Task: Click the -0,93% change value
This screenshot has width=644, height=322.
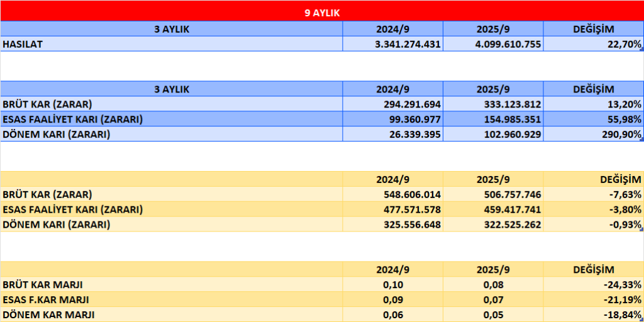Action: pos(626,225)
